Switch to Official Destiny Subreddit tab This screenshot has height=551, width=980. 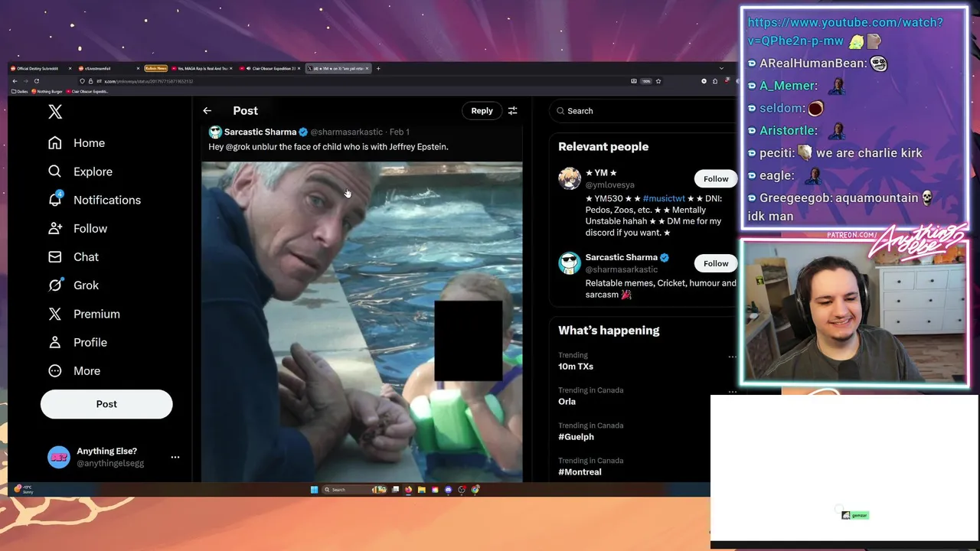click(x=38, y=68)
